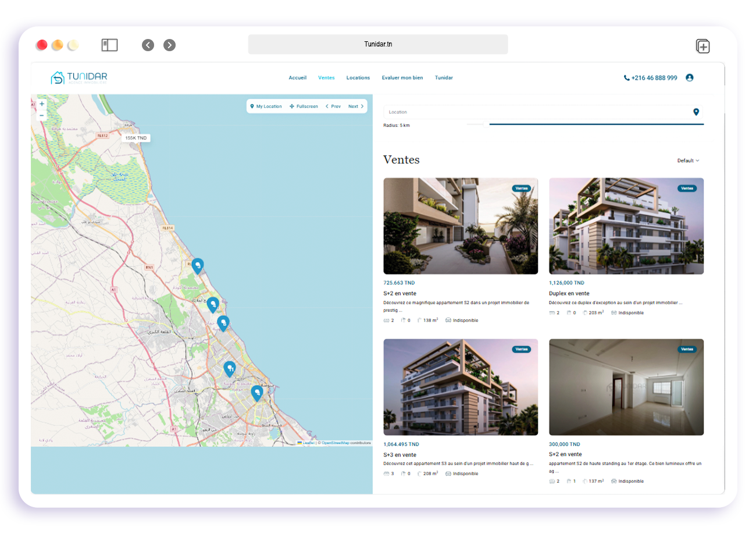Zoom out on the map
Screen dimensions: 756x534
pyautogui.click(x=42, y=115)
